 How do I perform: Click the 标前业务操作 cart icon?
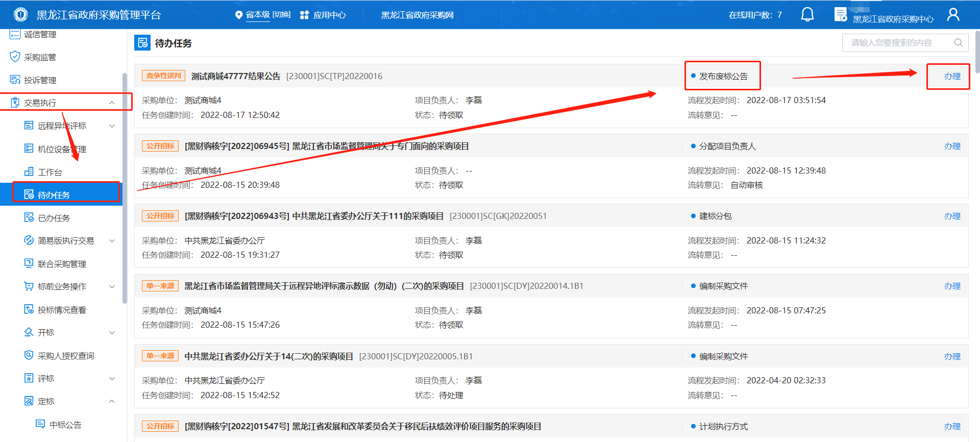29,286
